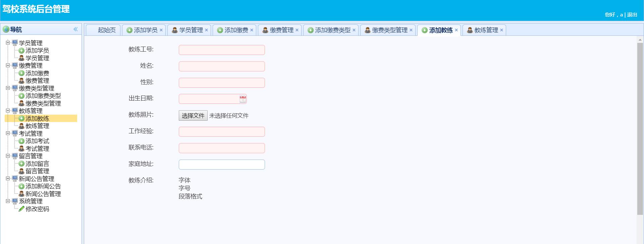Click the vertical scrollbar of the form
Viewport: 644px width, 244px height.
[x=640, y=129]
